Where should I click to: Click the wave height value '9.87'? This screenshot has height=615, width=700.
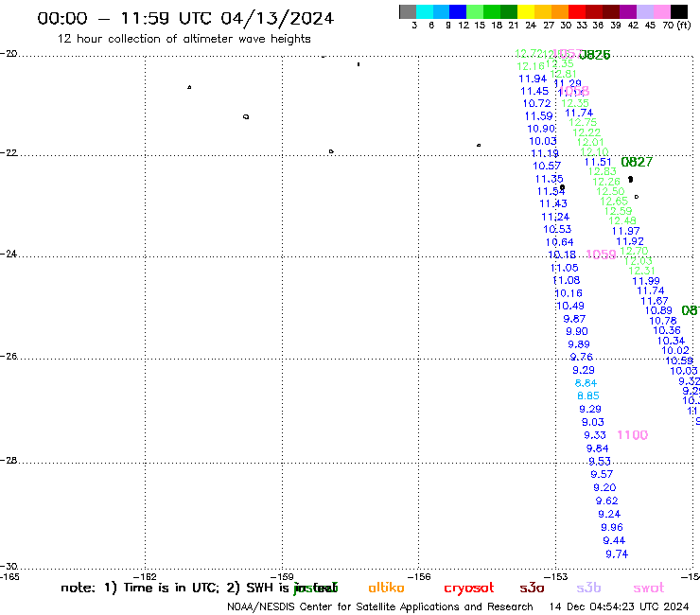[x=574, y=320]
